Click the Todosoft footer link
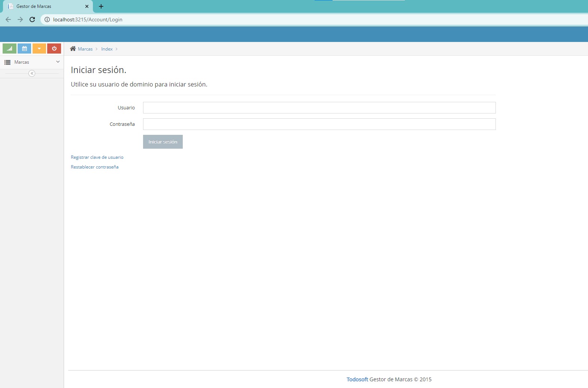Image resolution: width=588 pixels, height=388 pixels. (357, 379)
